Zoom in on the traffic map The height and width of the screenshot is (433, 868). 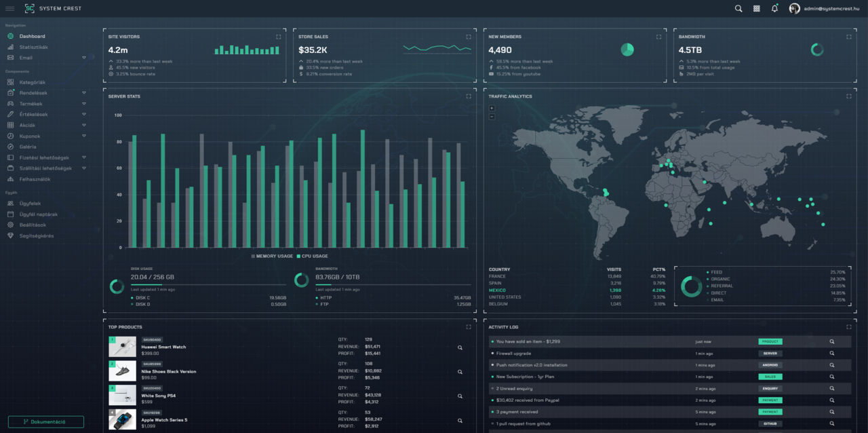click(x=492, y=109)
